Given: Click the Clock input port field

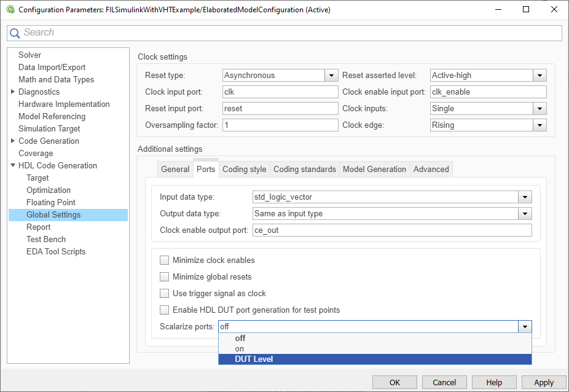Looking at the screenshot, I should point(280,92).
